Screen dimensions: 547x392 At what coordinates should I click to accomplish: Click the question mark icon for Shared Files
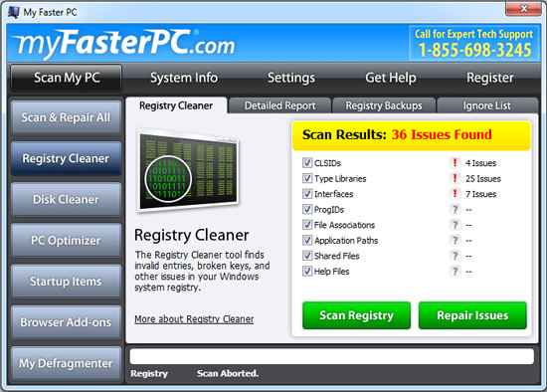click(x=455, y=256)
